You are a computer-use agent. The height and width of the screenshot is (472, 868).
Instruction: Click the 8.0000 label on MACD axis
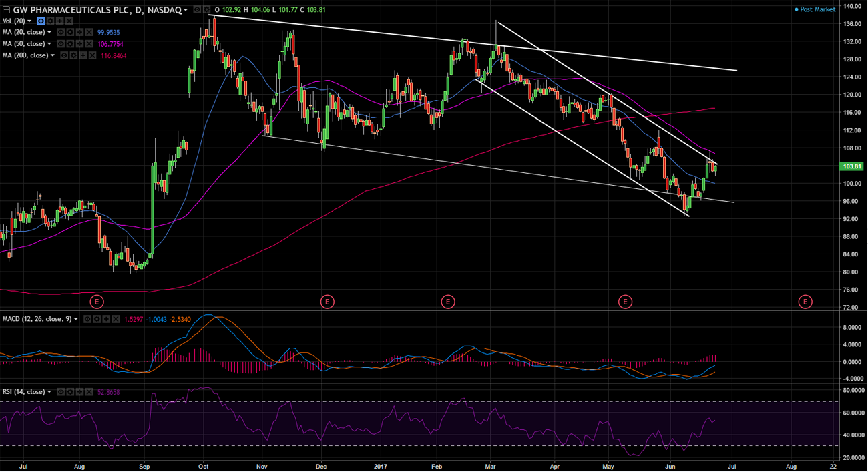[853, 327]
